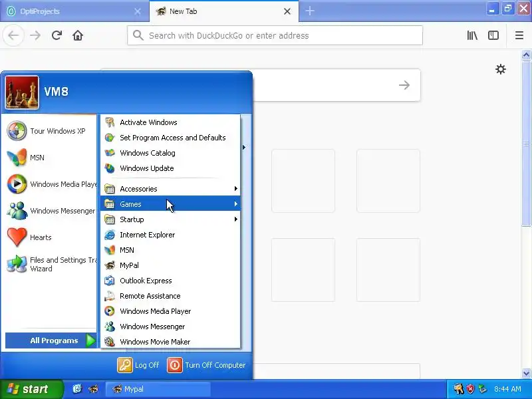This screenshot has height=399, width=532.
Task: Open new tab settings gear
Action: click(501, 70)
